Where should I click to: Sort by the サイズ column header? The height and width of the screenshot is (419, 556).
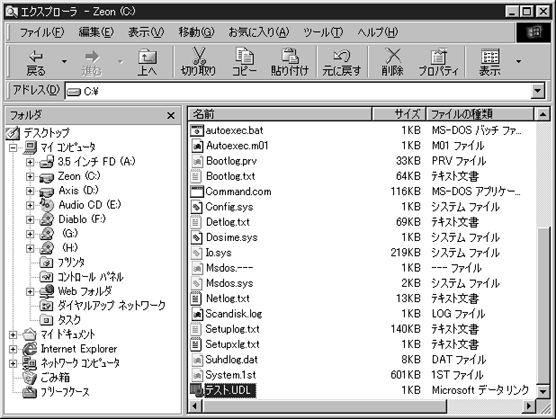click(x=399, y=114)
